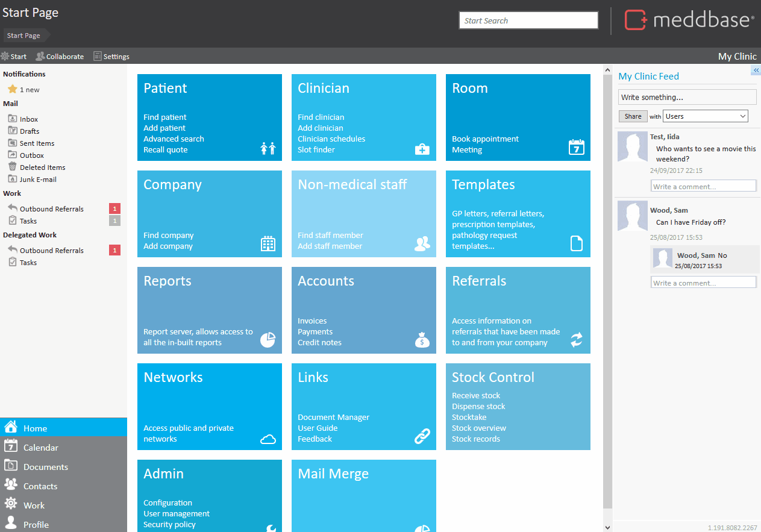Click the medical kit icon in Clinician tile

click(422, 149)
